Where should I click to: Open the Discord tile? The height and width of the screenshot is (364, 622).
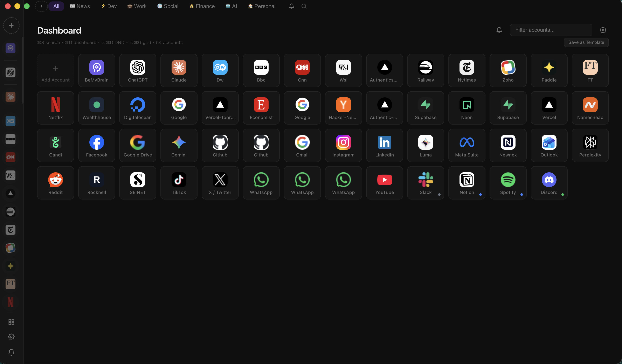(x=549, y=183)
